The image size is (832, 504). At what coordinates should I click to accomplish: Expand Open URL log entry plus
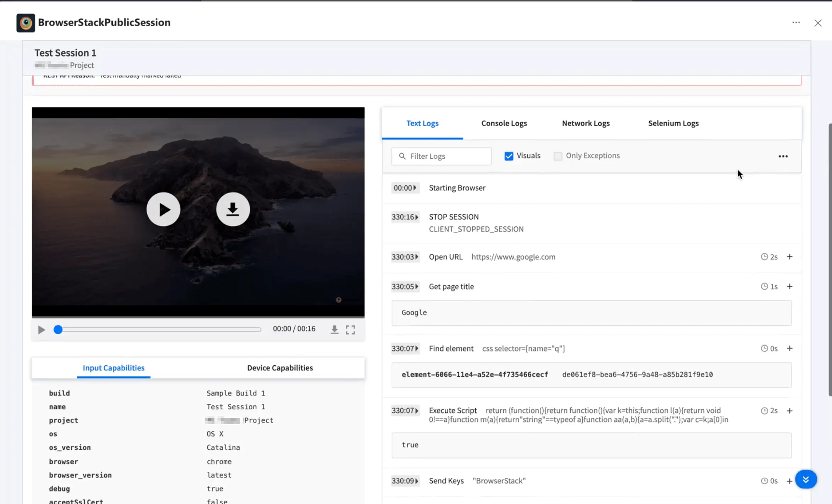click(789, 257)
